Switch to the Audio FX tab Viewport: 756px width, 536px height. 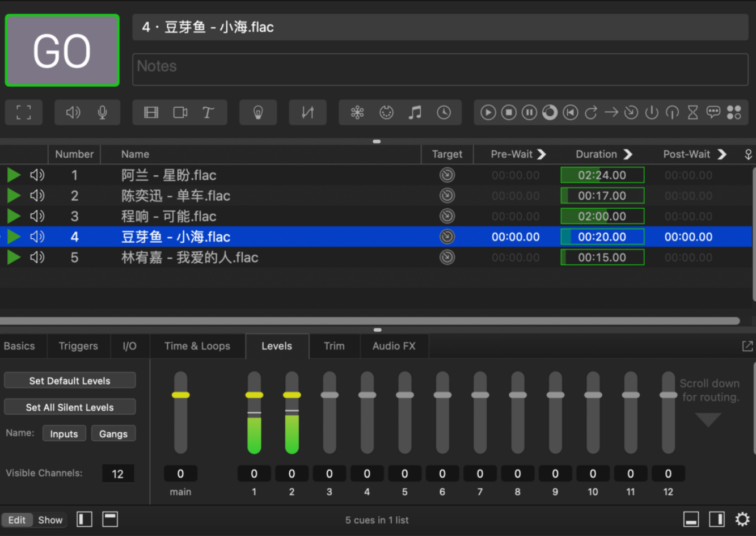pyautogui.click(x=394, y=346)
